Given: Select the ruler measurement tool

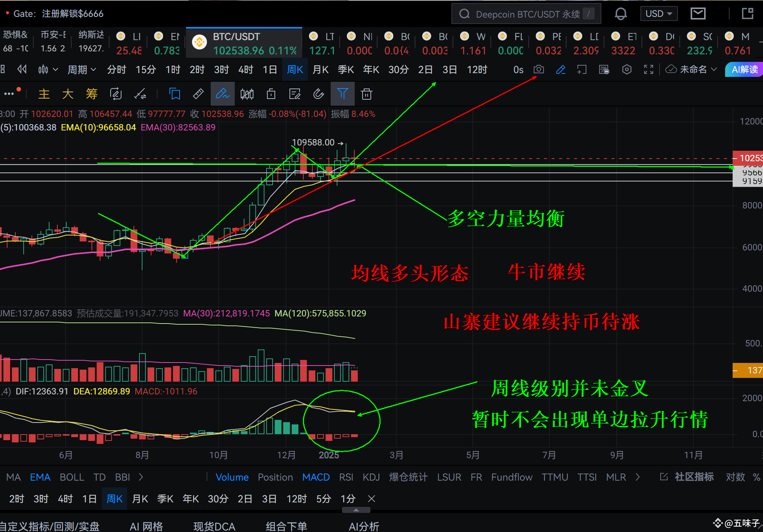Looking at the screenshot, I should [x=198, y=94].
